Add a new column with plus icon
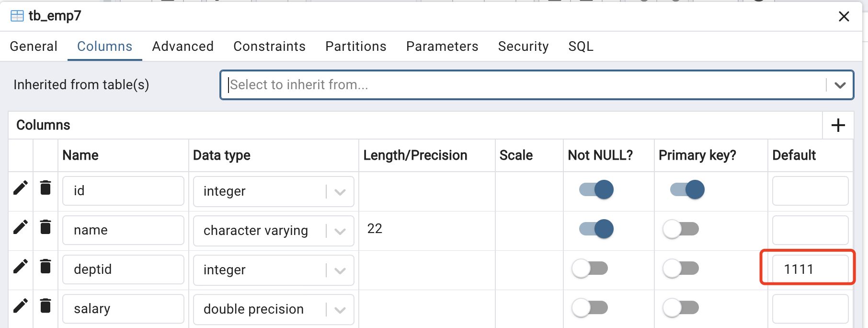 click(x=838, y=125)
